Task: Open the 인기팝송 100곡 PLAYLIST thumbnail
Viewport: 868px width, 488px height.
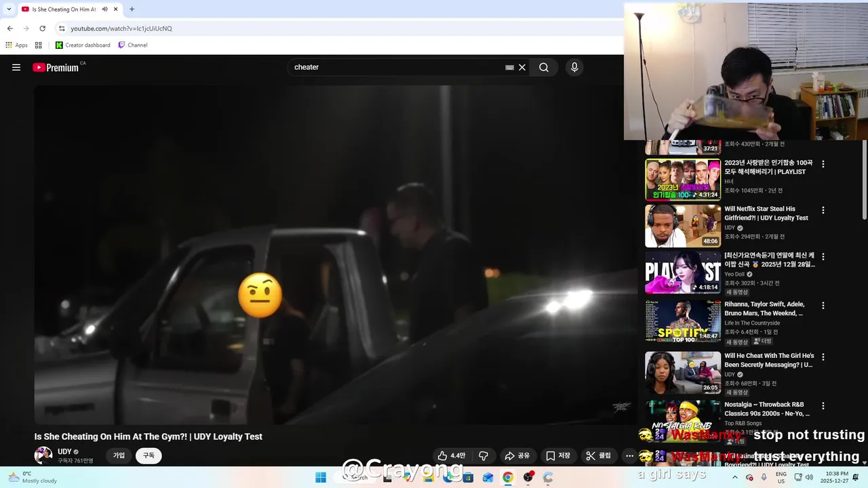Action: point(683,180)
